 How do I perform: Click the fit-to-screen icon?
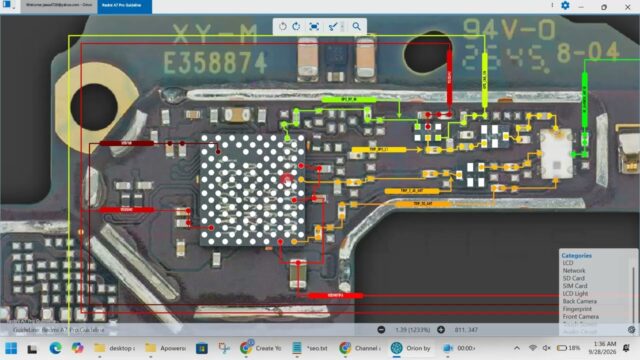pos(314,27)
